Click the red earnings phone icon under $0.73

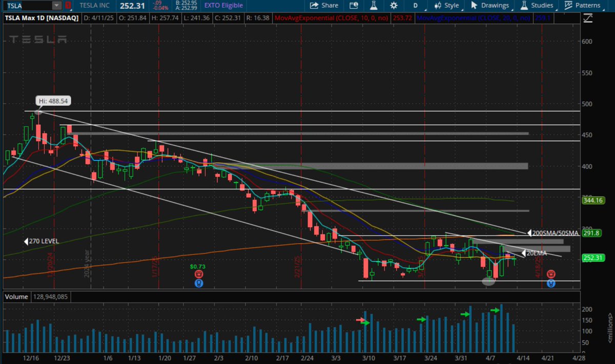pos(198,274)
